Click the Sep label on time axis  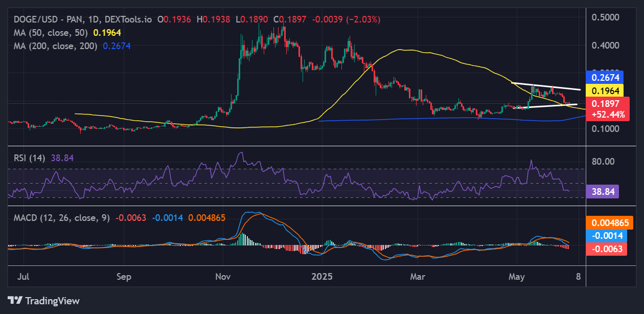tap(124, 277)
